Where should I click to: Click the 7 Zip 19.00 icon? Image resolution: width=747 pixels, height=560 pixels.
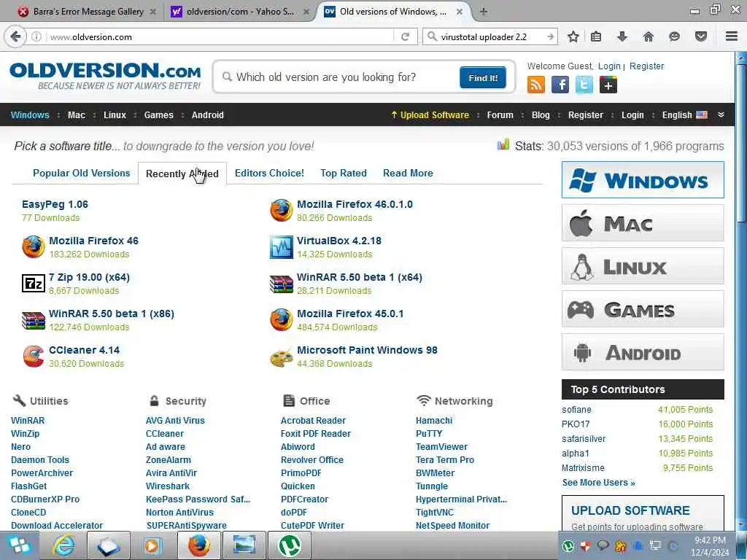(x=34, y=284)
